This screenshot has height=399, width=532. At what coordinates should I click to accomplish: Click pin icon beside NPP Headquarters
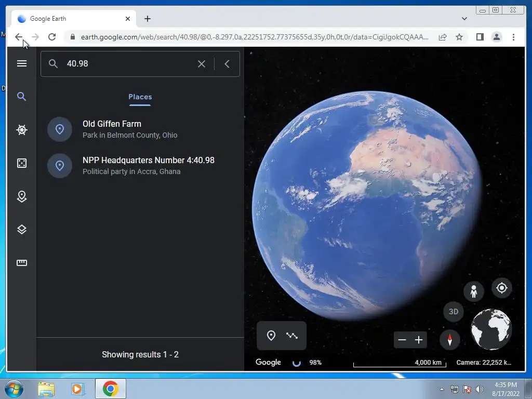pos(60,166)
